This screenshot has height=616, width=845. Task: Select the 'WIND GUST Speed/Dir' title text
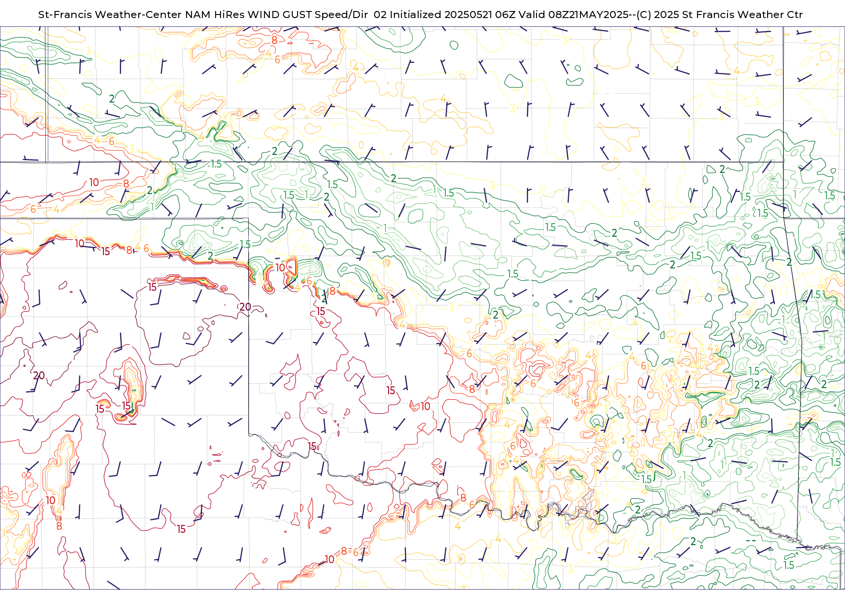(x=308, y=15)
